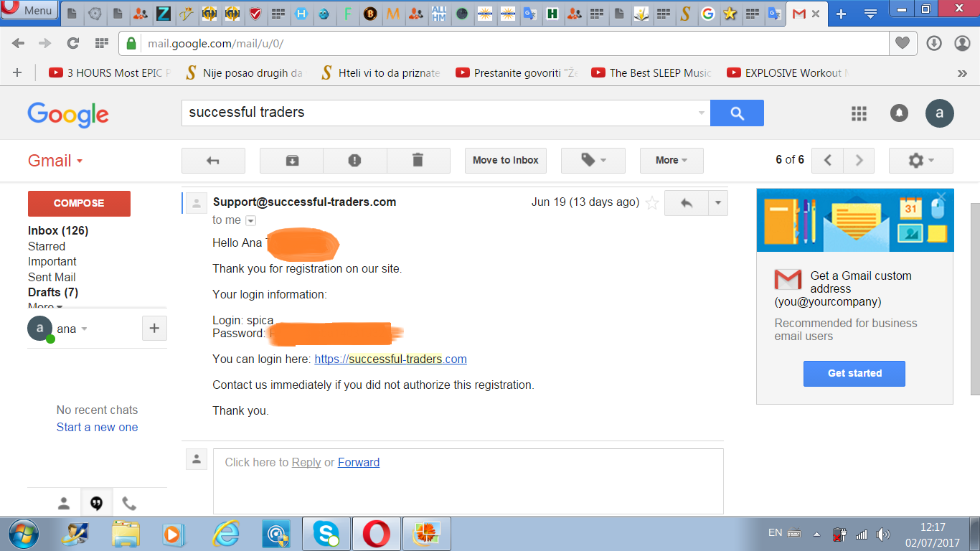The height and width of the screenshot is (551, 980).
Task: Click the COMPOSE button
Action: [79, 204]
